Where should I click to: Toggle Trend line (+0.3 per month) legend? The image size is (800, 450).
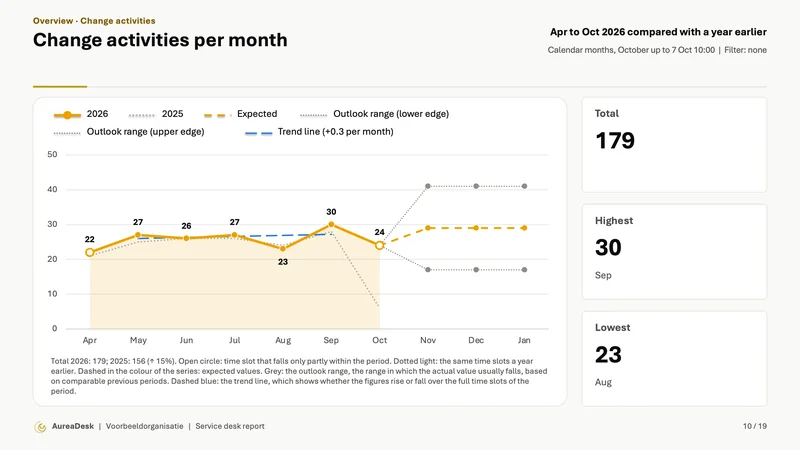click(x=319, y=132)
